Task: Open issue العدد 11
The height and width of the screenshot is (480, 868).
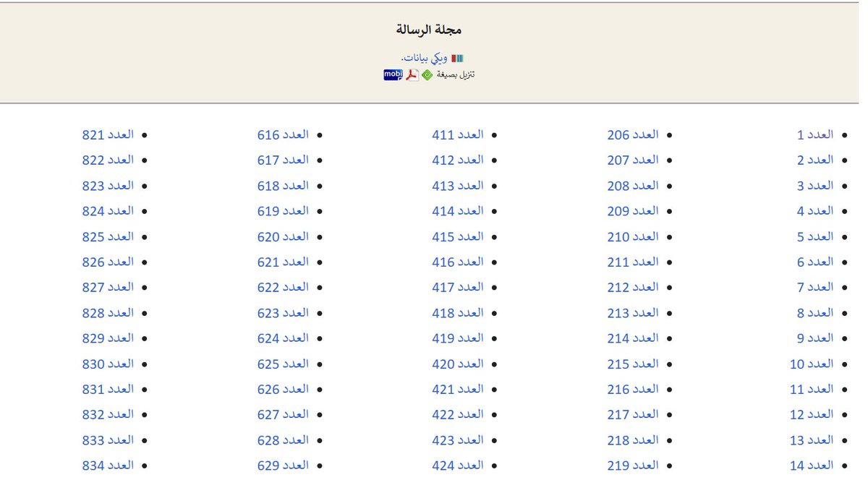Action: [x=812, y=389]
